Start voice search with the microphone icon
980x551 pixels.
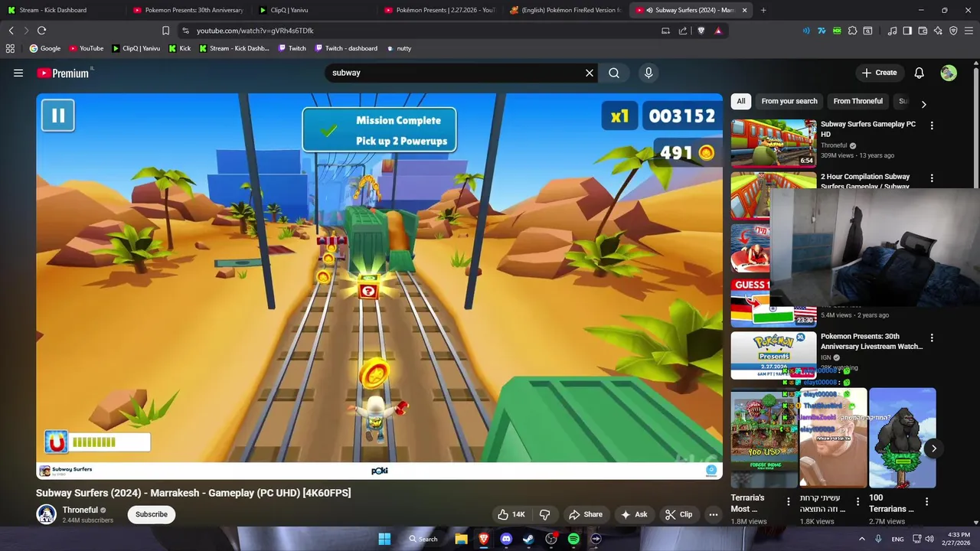click(648, 73)
